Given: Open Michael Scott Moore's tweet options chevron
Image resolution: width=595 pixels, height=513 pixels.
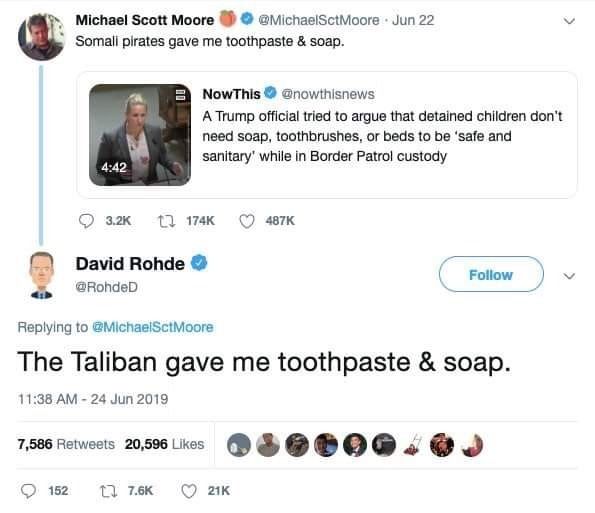Looking at the screenshot, I should coord(569,21).
